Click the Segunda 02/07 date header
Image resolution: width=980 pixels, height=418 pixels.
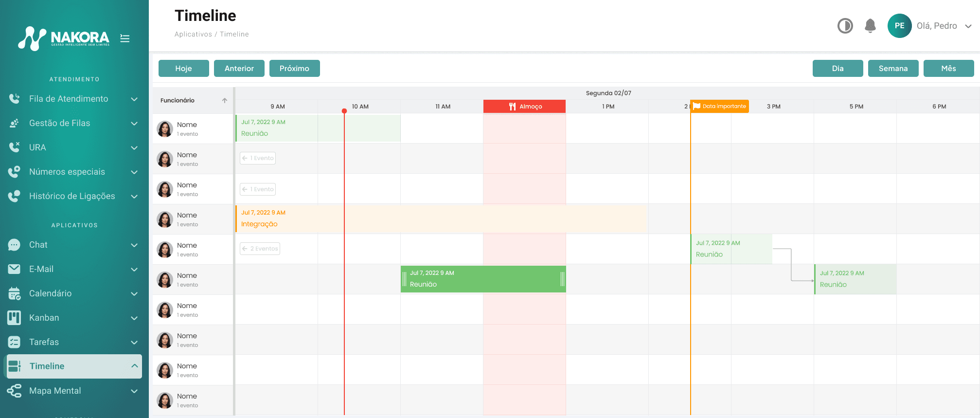pos(608,93)
